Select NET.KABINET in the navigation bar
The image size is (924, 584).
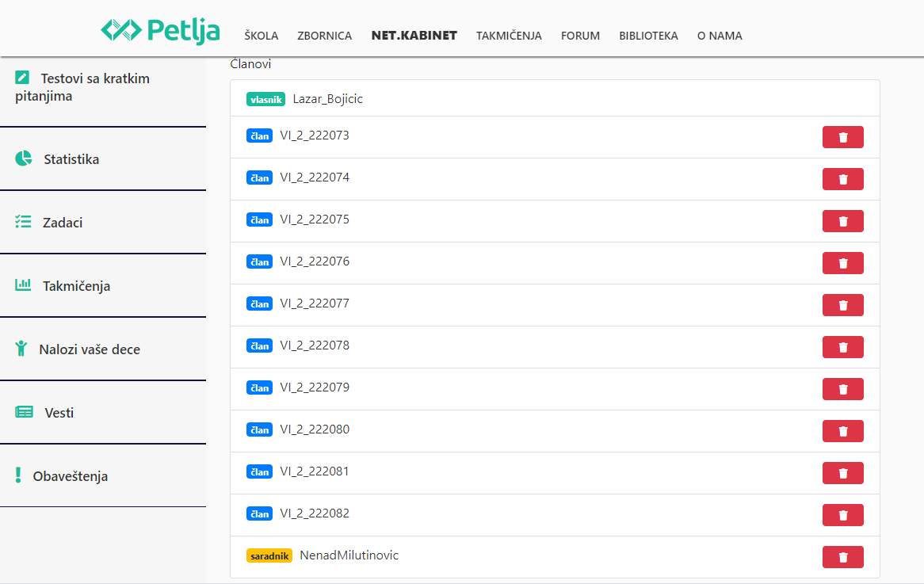tap(414, 36)
